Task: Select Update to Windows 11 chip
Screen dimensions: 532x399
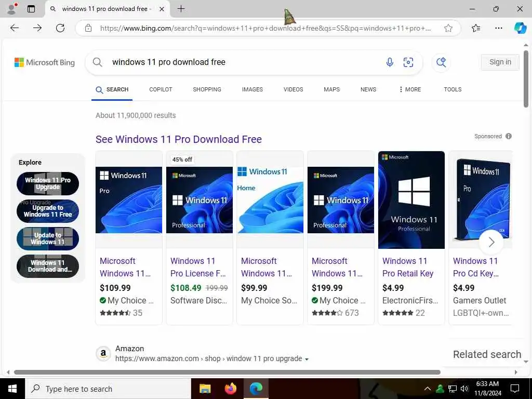Action: [x=48, y=238]
